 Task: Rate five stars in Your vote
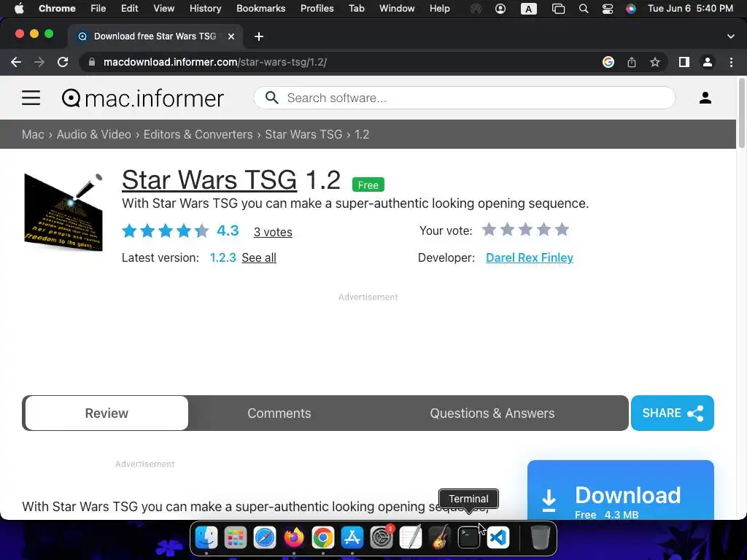tap(562, 230)
